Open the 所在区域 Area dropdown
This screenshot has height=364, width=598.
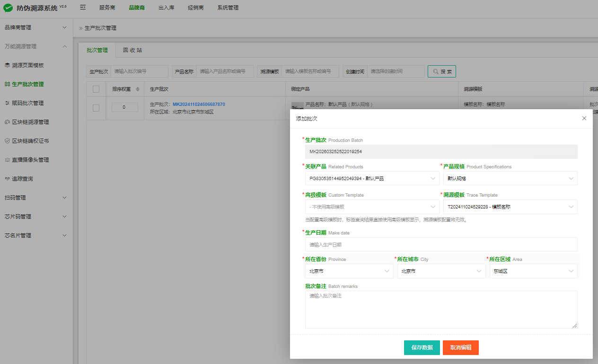tap(533, 271)
